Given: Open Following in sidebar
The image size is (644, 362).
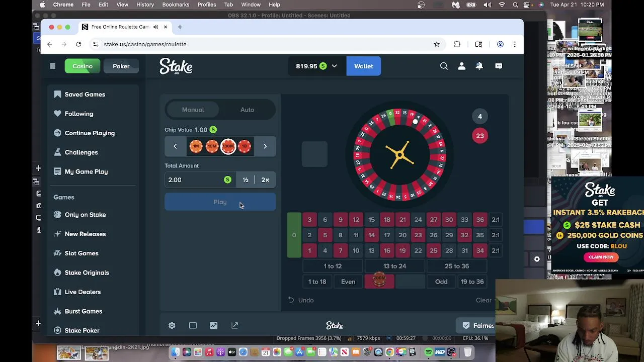Looking at the screenshot, I should (x=78, y=114).
